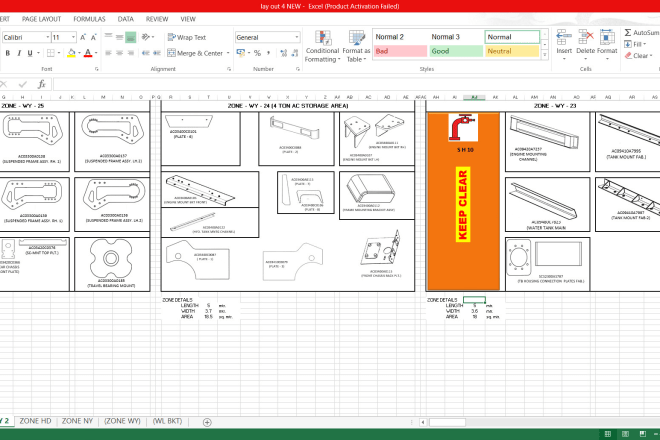Select Bottom Align icon
Image resolution: width=660 pixels, height=440 pixels.
[x=130, y=37]
